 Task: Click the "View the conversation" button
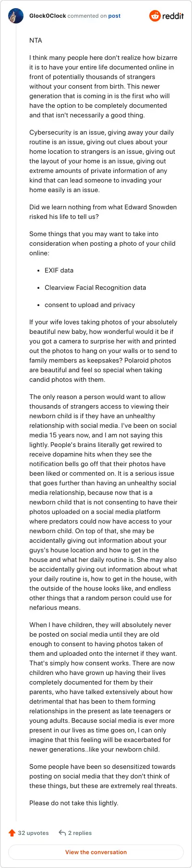pyautogui.click(x=96, y=852)
